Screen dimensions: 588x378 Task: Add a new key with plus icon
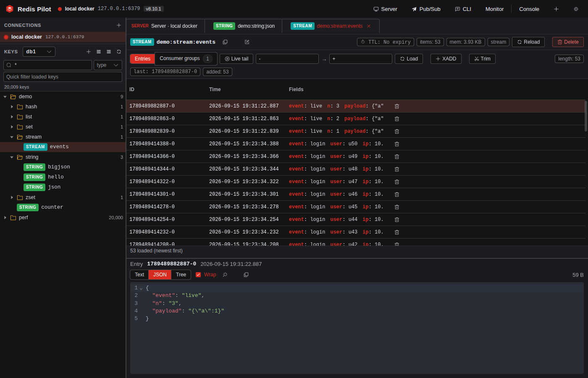[89, 52]
